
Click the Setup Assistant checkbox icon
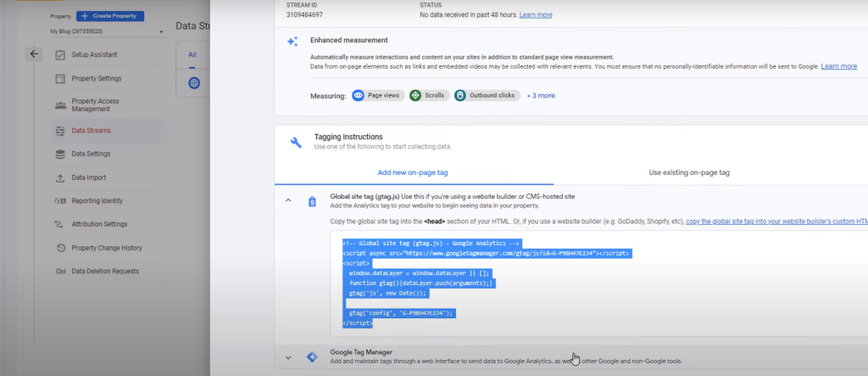point(59,54)
